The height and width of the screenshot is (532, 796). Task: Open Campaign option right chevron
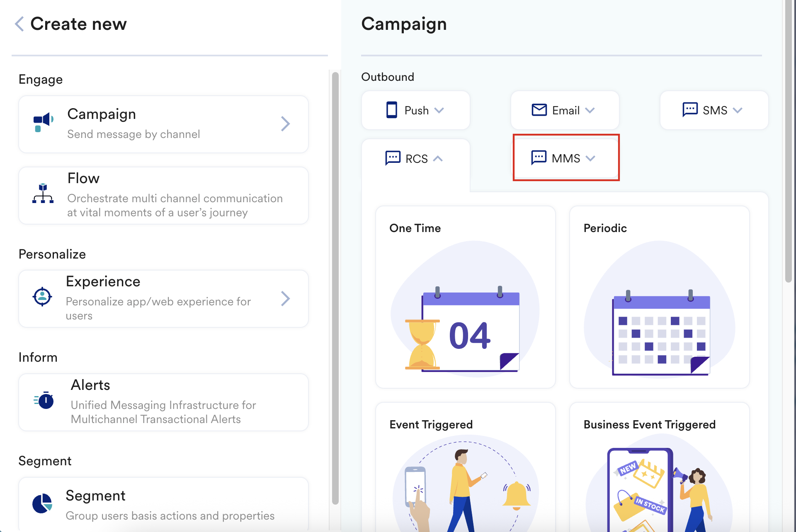285,123
